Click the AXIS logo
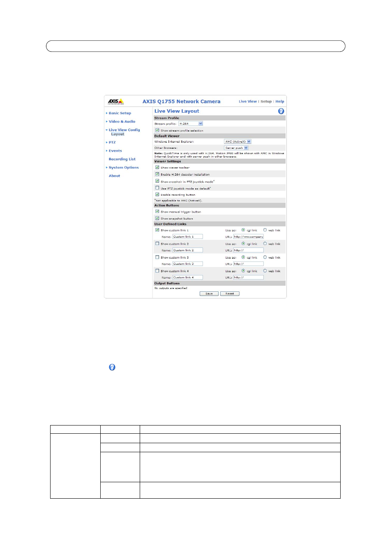The width and height of the screenshot is (392, 555). (x=115, y=101)
